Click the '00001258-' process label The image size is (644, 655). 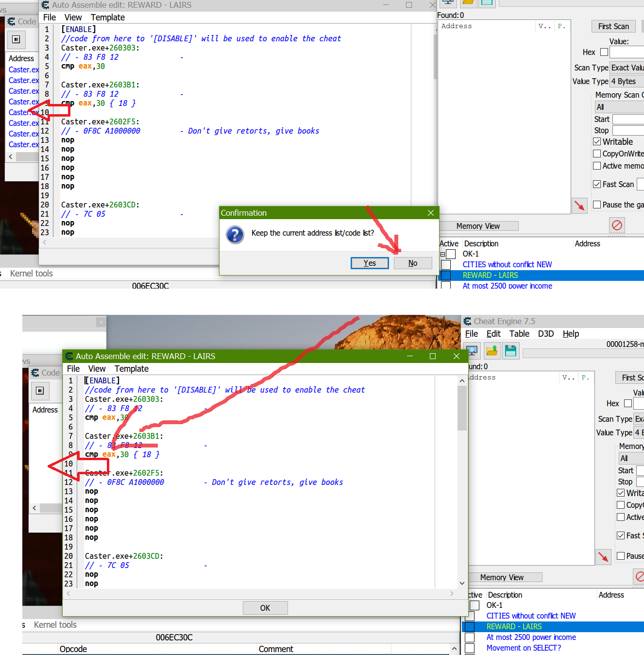[625, 344]
